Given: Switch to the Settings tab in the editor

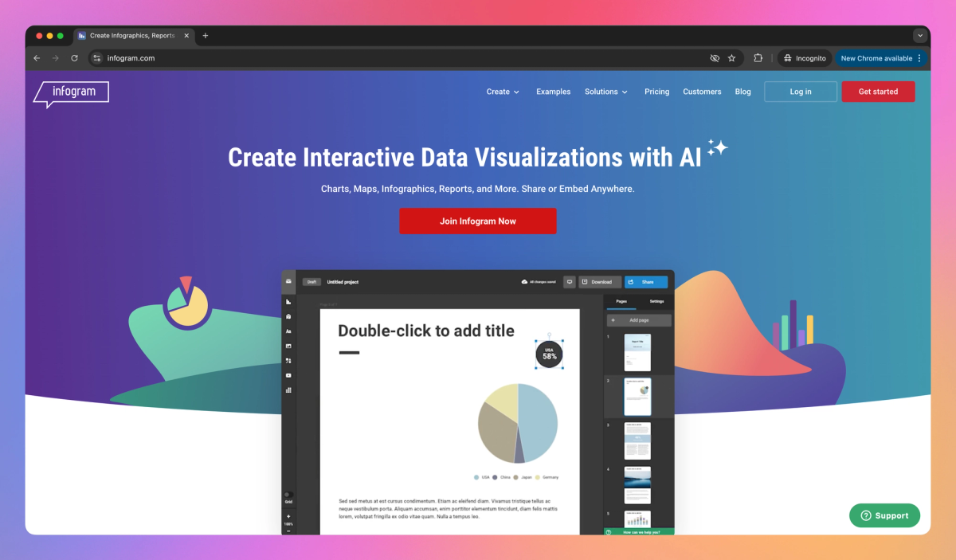Looking at the screenshot, I should [655, 301].
